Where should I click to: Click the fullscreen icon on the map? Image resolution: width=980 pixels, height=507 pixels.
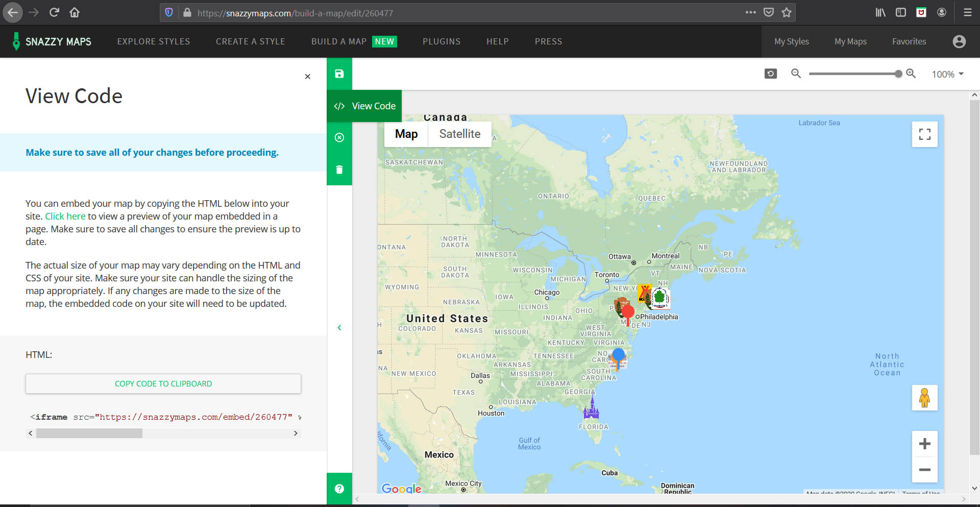click(924, 134)
